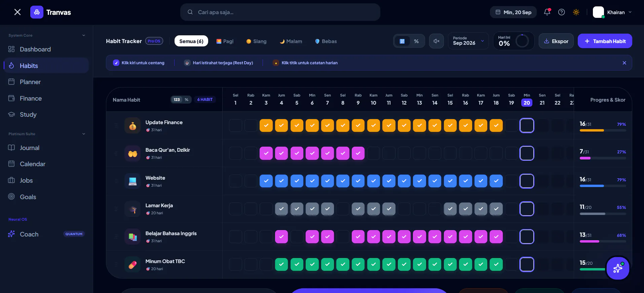The width and height of the screenshot is (644, 293).
Task: Click the Ekspor button
Action: click(556, 41)
